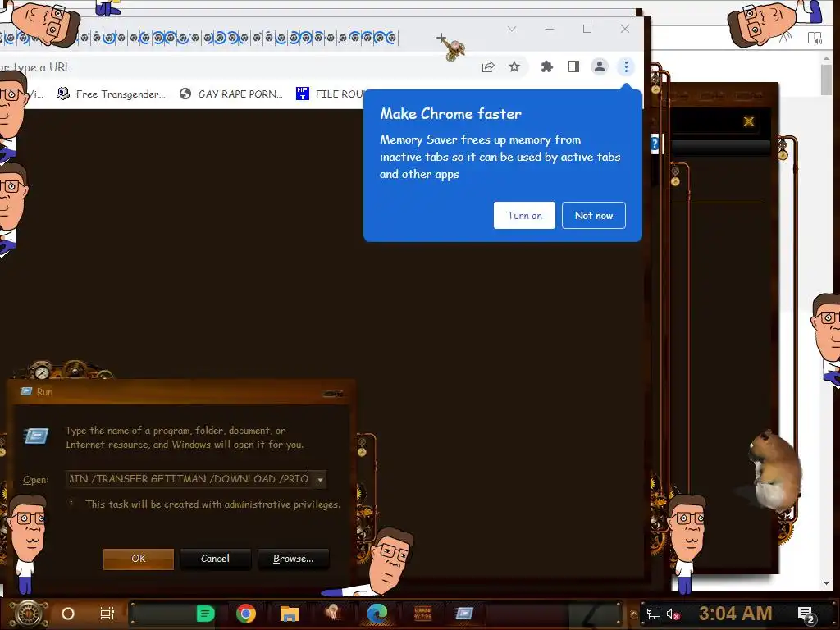840x630 pixels.
Task: Click the taskbar icon between Explorer and Edge
Action: (x=333, y=614)
